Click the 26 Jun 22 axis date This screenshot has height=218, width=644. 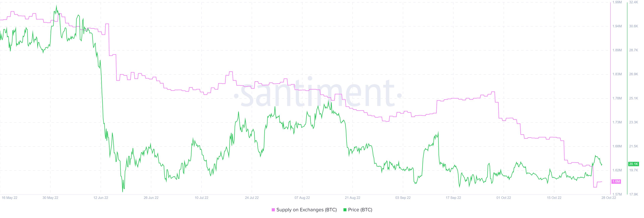(x=151, y=198)
